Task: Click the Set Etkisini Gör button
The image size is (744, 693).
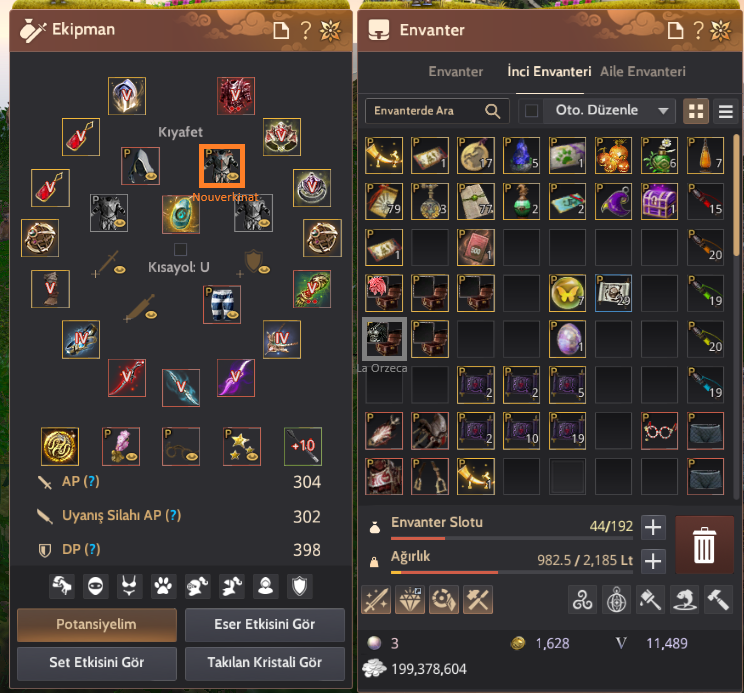Action: (x=97, y=663)
